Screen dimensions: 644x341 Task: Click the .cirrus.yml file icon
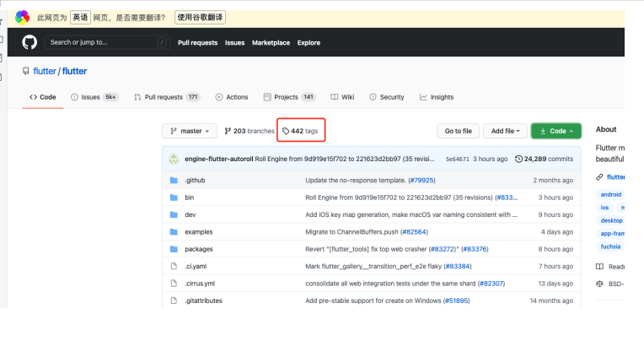174,284
